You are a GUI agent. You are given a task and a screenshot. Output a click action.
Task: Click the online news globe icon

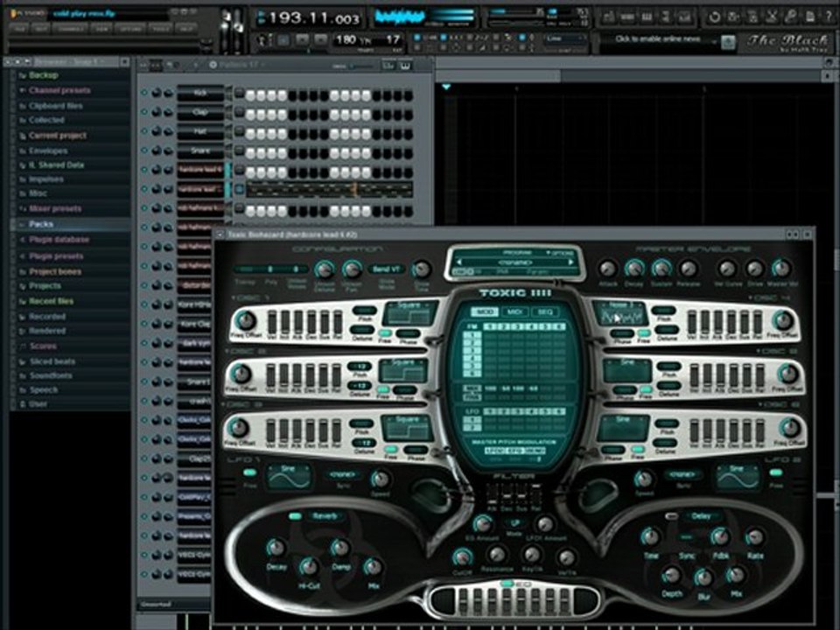(x=728, y=41)
